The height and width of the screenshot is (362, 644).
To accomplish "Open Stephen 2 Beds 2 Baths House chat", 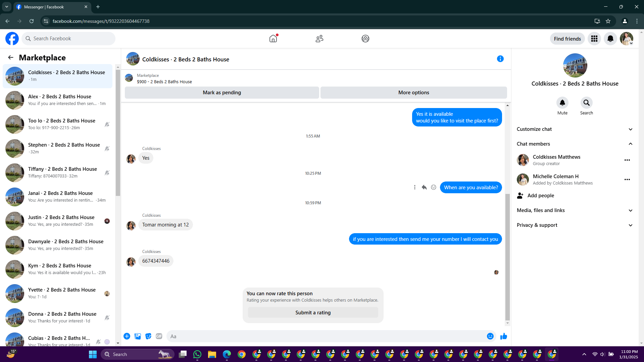I will tap(57, 149).
